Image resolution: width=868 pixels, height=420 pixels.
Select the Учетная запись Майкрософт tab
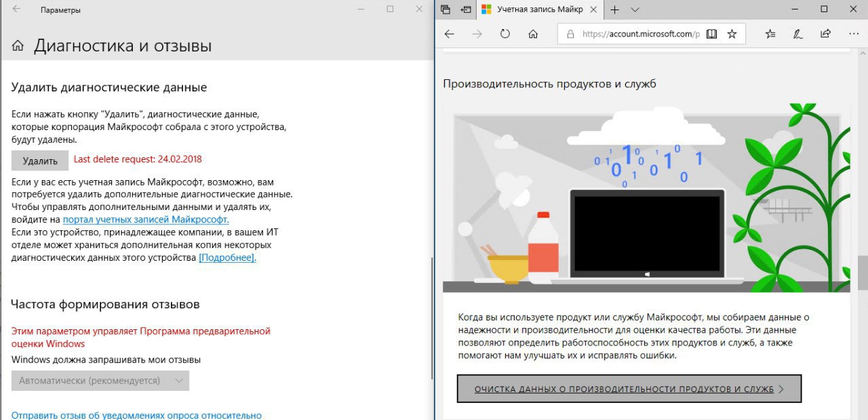(x=539, y=9)
